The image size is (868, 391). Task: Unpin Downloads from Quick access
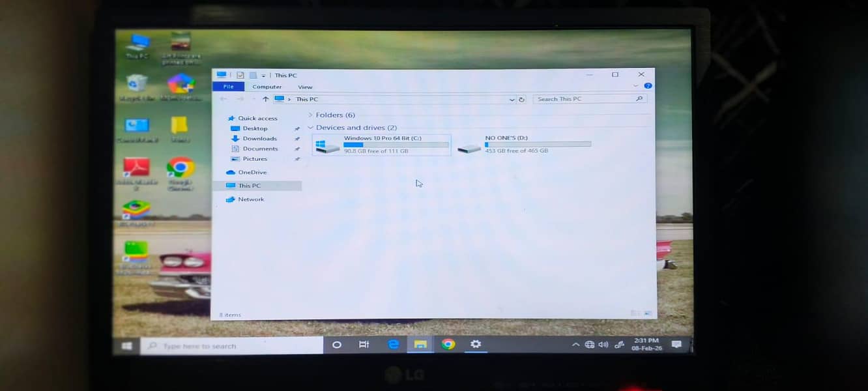pos(298,138)
